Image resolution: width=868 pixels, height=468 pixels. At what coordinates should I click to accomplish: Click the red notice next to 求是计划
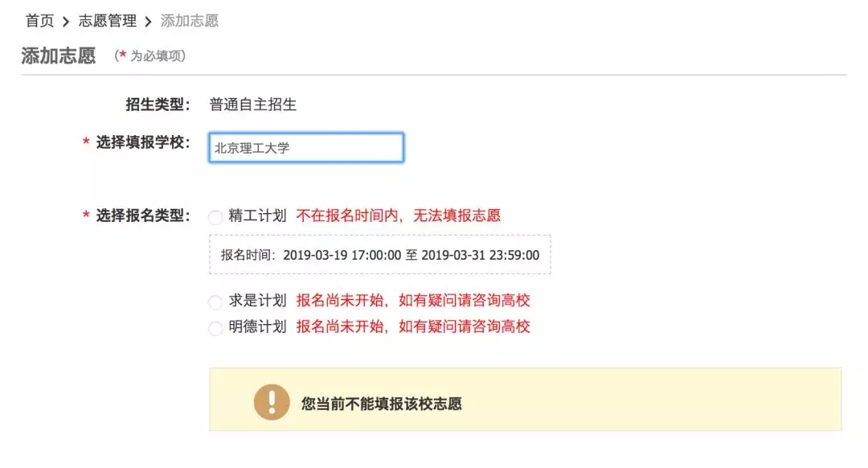pos(413,301)
